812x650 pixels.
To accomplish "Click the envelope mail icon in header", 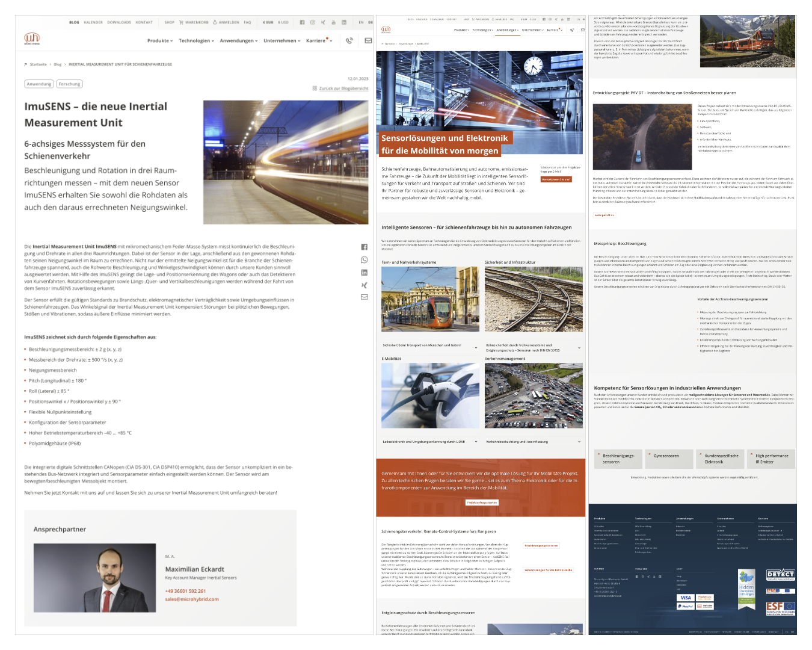I will coord(368,41).
